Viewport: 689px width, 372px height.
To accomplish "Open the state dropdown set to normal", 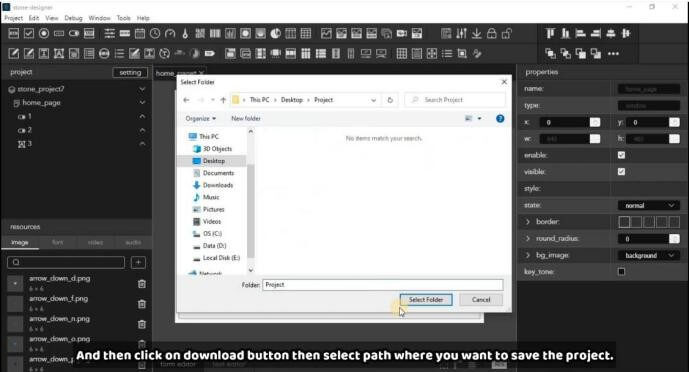I will click(649, 206).
